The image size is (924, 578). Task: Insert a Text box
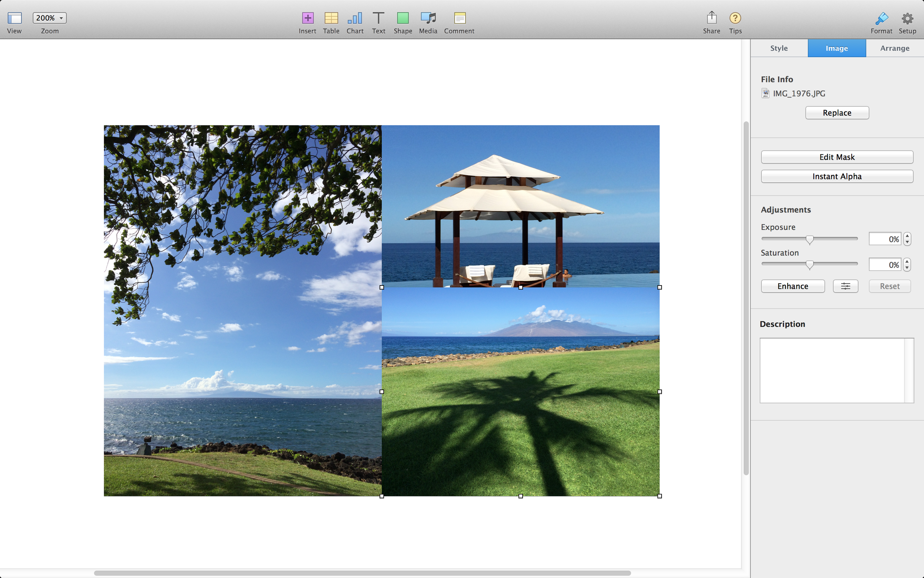[378, 18]
